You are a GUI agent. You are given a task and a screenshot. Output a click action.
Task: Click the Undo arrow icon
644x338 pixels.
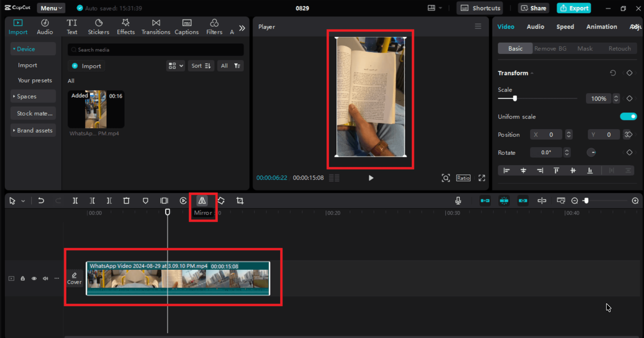click(x=41, y=201)
